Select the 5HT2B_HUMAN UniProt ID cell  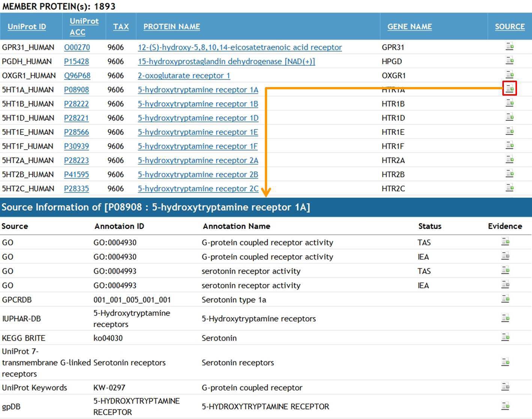click(x=28, y=175)
